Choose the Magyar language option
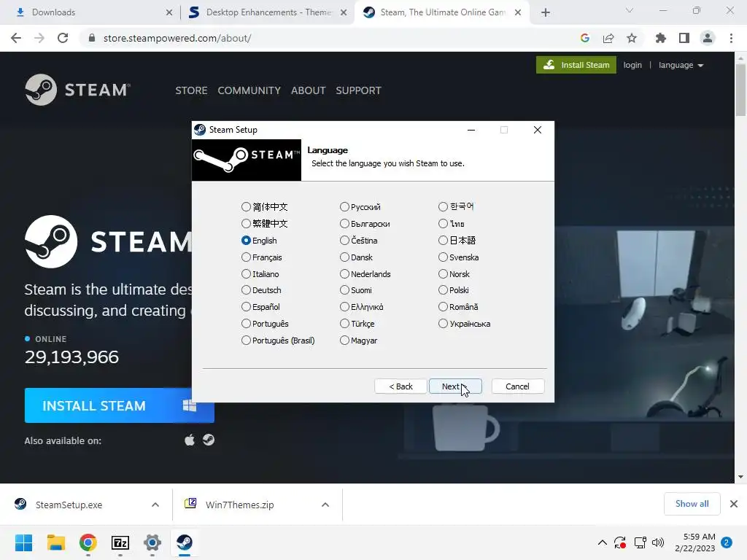The image size is (747, 560). 344,340
